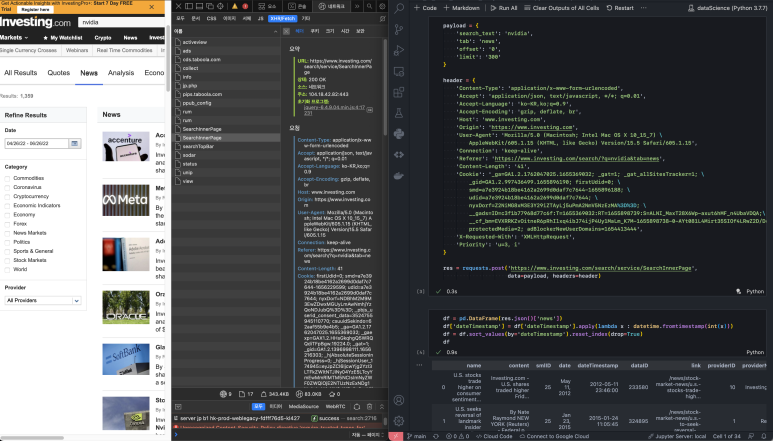
Task: Detach Web Inspector into separate window
Action: click(210, 6)
